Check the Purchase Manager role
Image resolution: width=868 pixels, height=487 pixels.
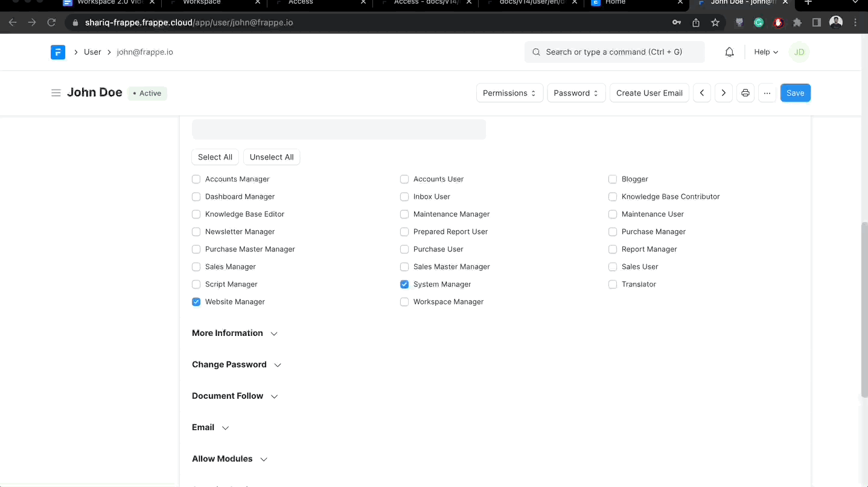coord(613,231)
